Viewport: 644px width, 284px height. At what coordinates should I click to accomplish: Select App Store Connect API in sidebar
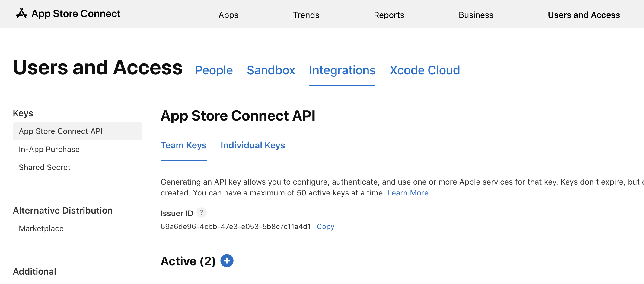point(78,131)
